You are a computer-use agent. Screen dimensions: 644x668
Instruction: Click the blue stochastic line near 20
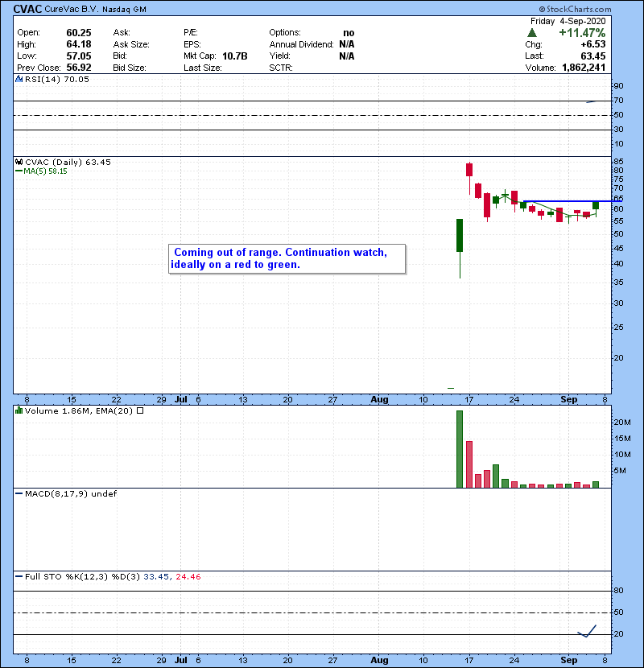click(x=587, y=631)
